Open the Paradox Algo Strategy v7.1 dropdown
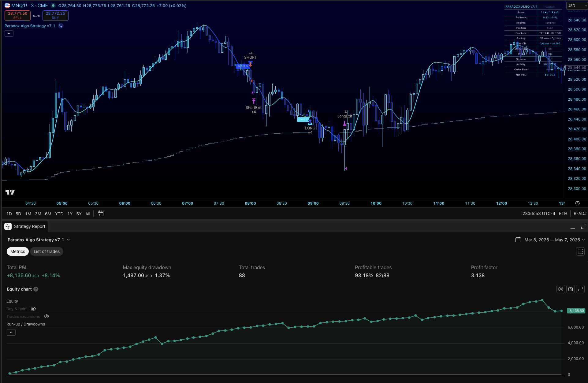 click(39, 240)
